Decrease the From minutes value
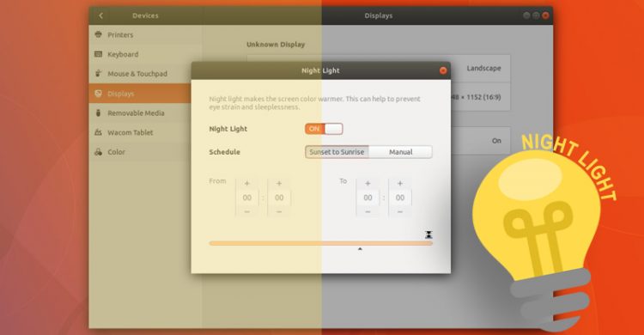644x335 pixels. [x=279, y=211]
